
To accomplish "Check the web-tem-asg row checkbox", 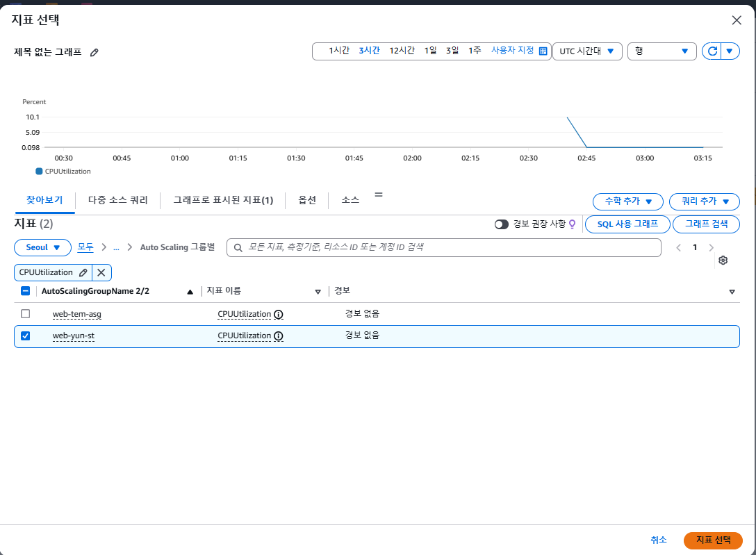I will pyautogui.click(x=26, y=314).
